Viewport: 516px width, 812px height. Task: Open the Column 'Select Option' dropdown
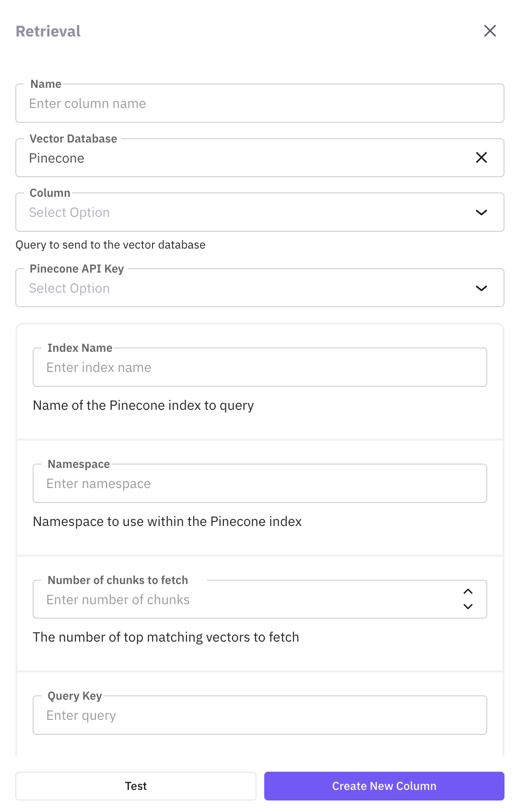[240, 213]
